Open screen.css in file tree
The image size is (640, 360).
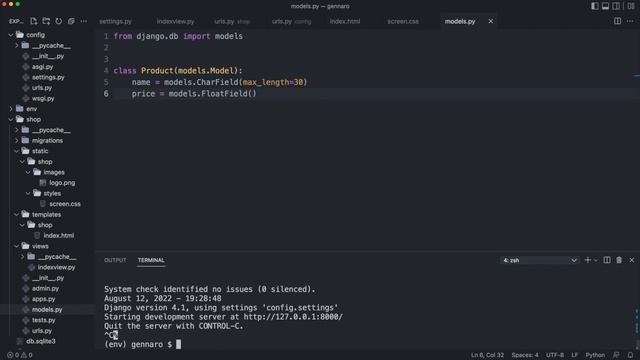[x=65, y=204]
